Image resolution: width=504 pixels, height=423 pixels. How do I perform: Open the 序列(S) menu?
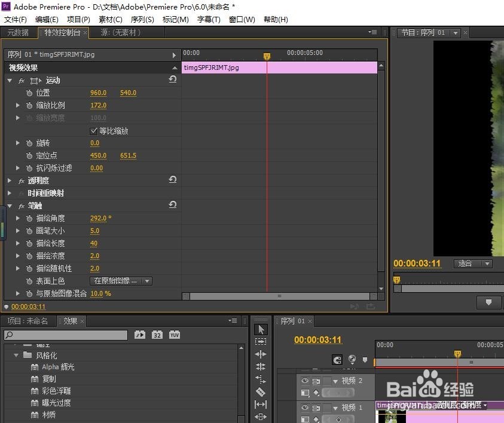coord(142,20)
